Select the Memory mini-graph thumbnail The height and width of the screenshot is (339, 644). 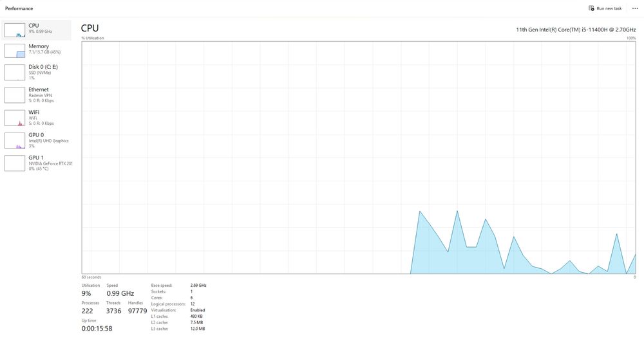pos(15,50)
